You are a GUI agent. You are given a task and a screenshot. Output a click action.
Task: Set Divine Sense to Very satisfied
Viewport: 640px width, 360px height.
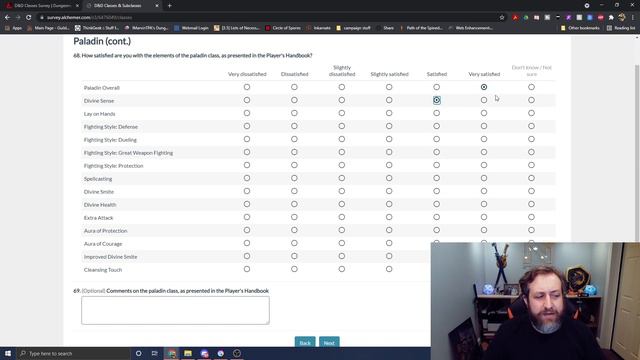click(484, 100)
